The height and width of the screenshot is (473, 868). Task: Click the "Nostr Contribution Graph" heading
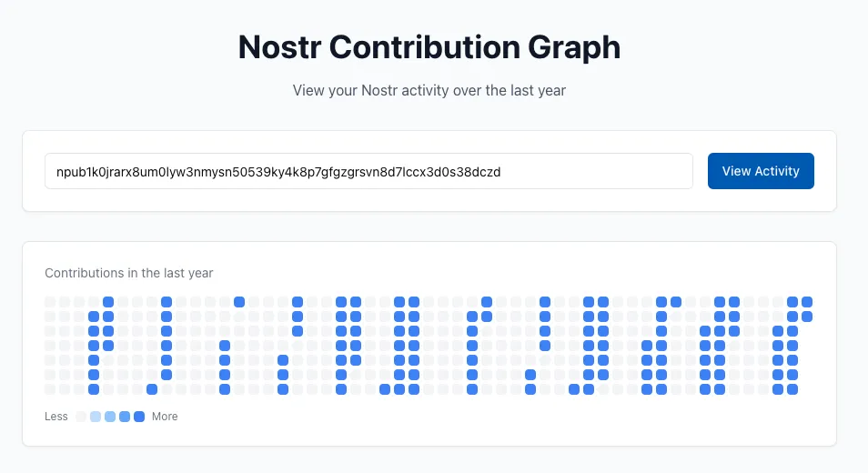429,47
